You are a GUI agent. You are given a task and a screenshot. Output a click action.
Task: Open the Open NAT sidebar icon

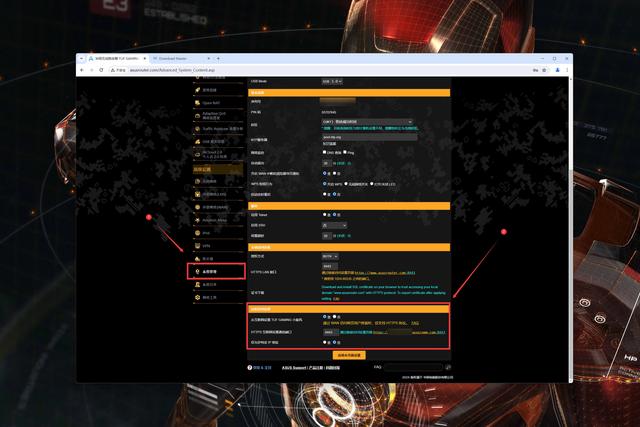pos(198,103)
